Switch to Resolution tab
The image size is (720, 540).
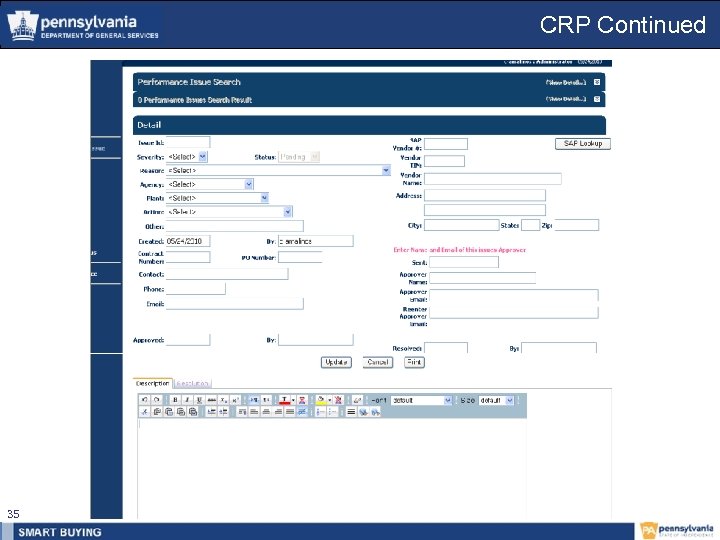click(192, 383)
